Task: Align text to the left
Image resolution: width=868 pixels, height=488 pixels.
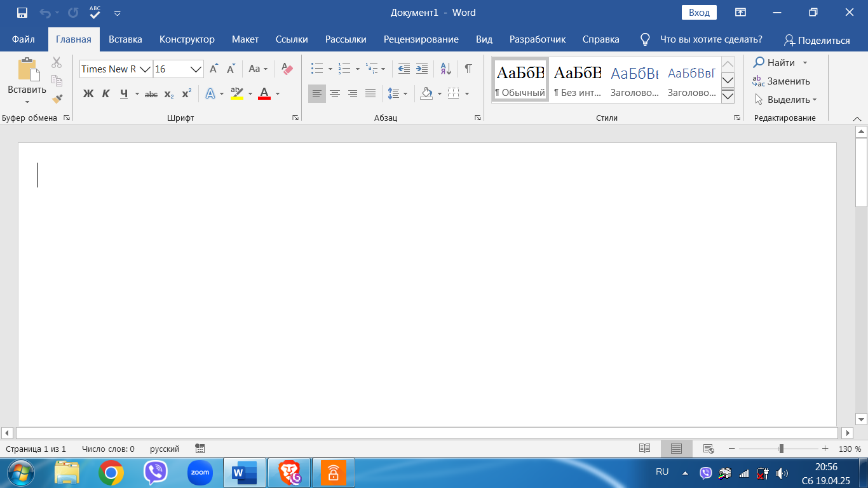Action: coord(317,93)
